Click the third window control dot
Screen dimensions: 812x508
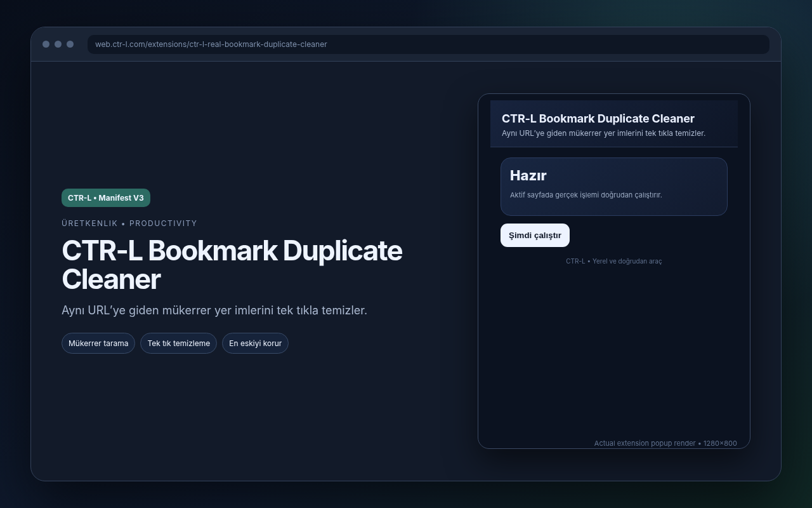(70, 44)
